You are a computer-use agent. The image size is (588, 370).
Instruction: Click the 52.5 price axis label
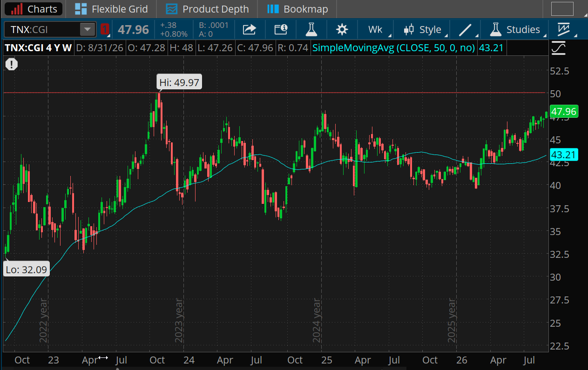(561, 71)
